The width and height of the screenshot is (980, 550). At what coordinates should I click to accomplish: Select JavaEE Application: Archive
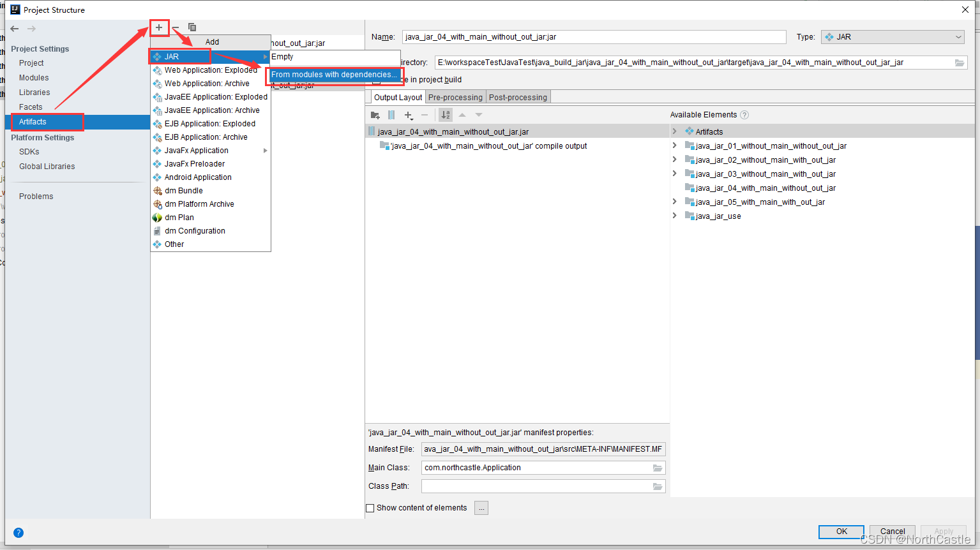click(x=211, y=110)
